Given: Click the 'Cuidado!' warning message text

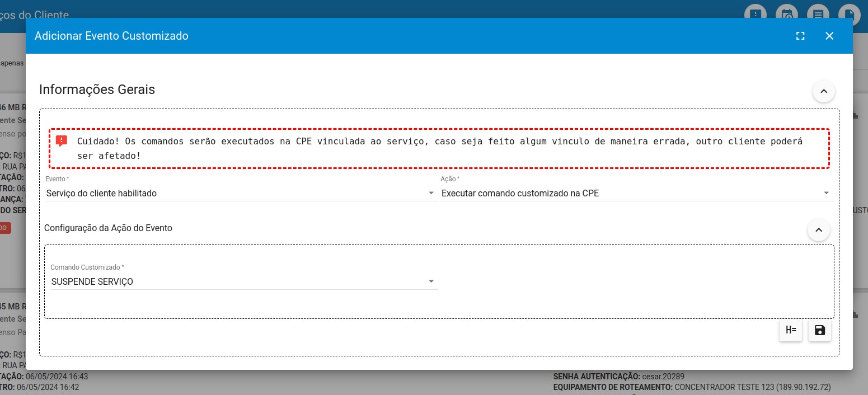Looking at the screenshot, I should click(x=440, y=148).
